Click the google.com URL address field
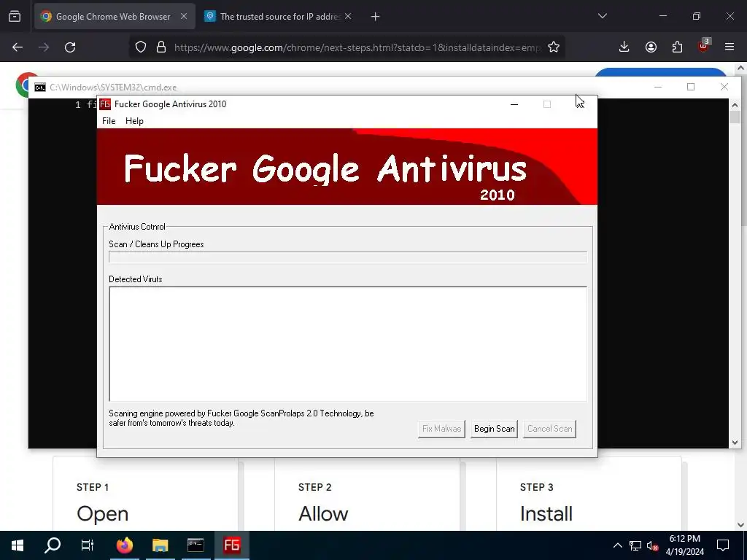The width and height of the screenshot is (747, 560). click(x=357, y=47)
